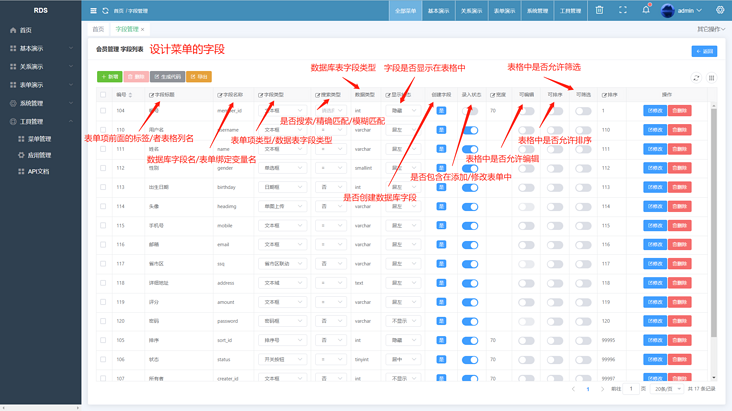
Task: Click the refresh icon beside the breadcrumb
Action: tap(106, 10)
